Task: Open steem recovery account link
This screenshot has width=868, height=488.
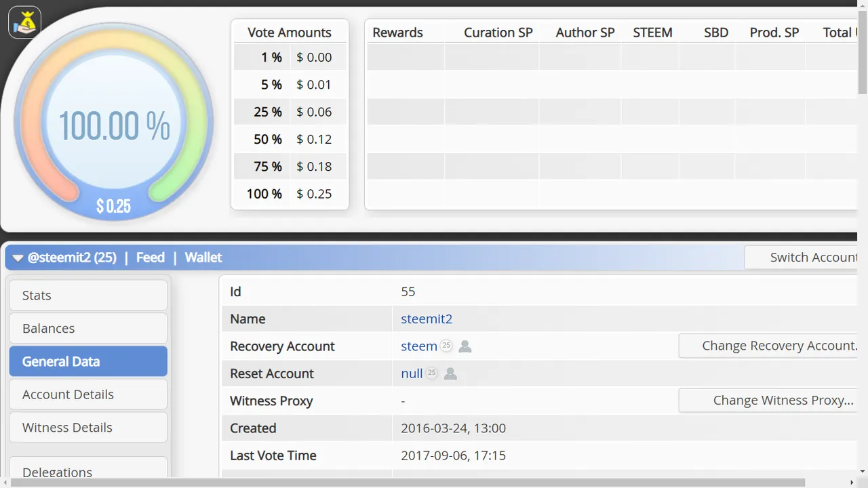Action: pos(419,346)
